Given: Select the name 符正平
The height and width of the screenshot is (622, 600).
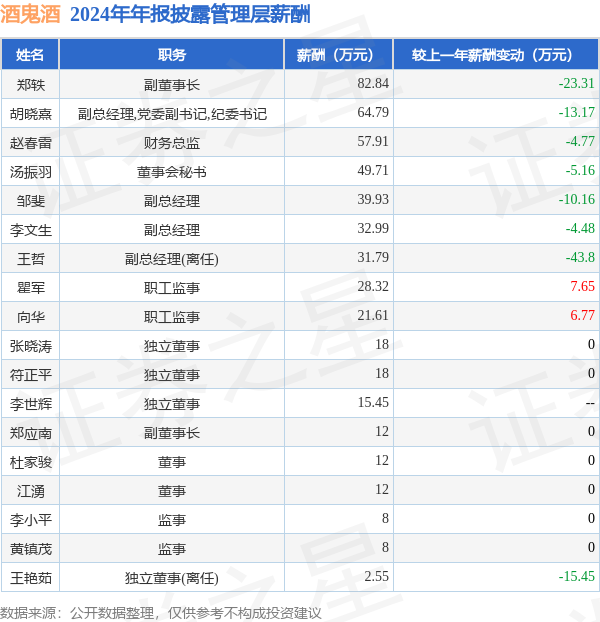Looking at the screenshot, I should 31,375.
